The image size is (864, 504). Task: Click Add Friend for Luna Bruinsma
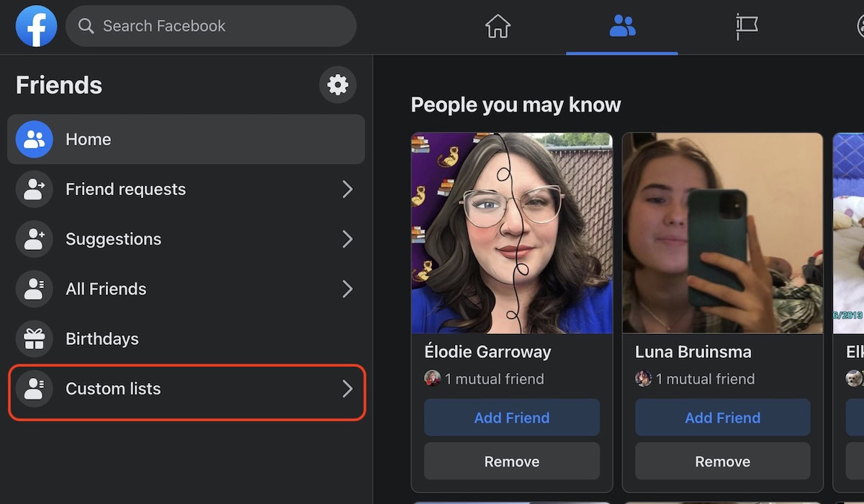pyautogui.click(x=722, y=418)
